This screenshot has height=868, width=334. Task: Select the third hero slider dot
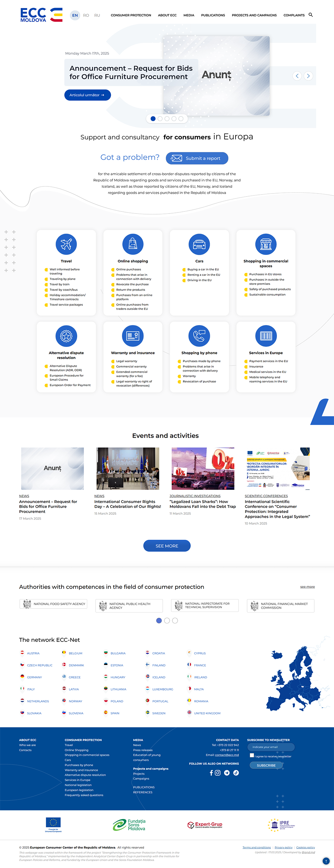(x=167, y=119)
